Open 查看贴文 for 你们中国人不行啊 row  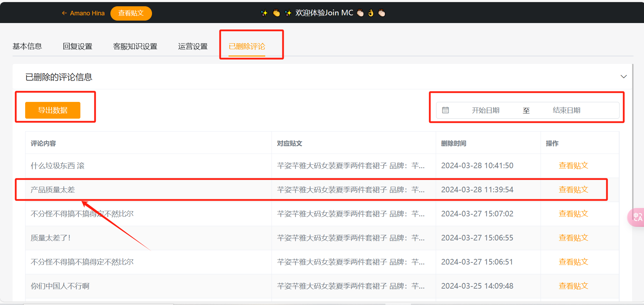[573, 286]
